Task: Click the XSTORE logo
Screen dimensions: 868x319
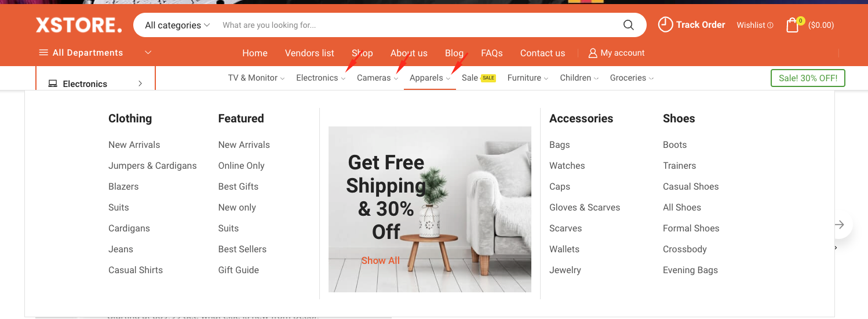Action: pyautogui.click(x=79, y=25)
